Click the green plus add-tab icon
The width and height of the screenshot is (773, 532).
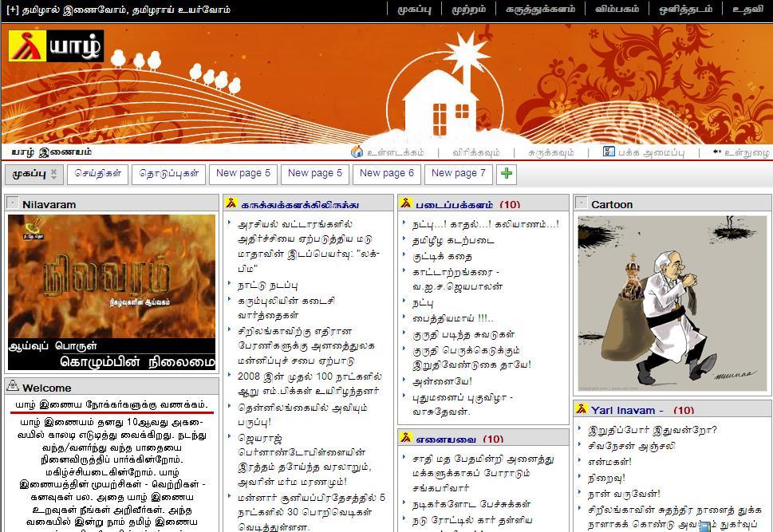click(506, 173)
